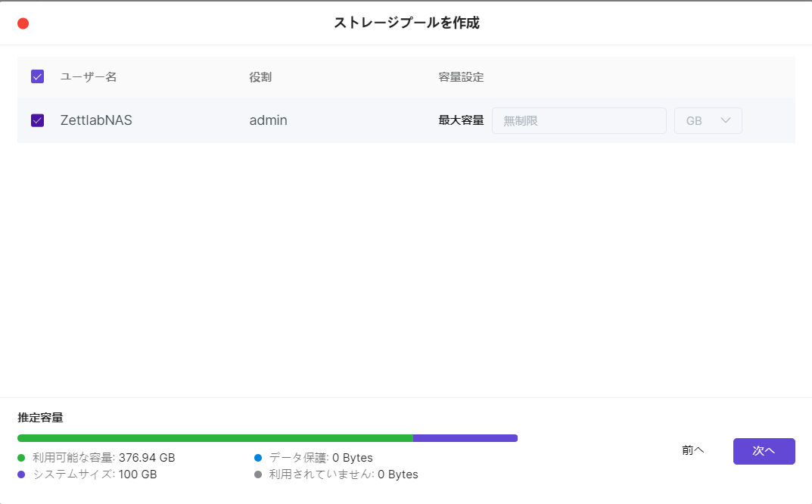
Task: Click the purple segment of capacity bar
Action: (x=465, y=438)
